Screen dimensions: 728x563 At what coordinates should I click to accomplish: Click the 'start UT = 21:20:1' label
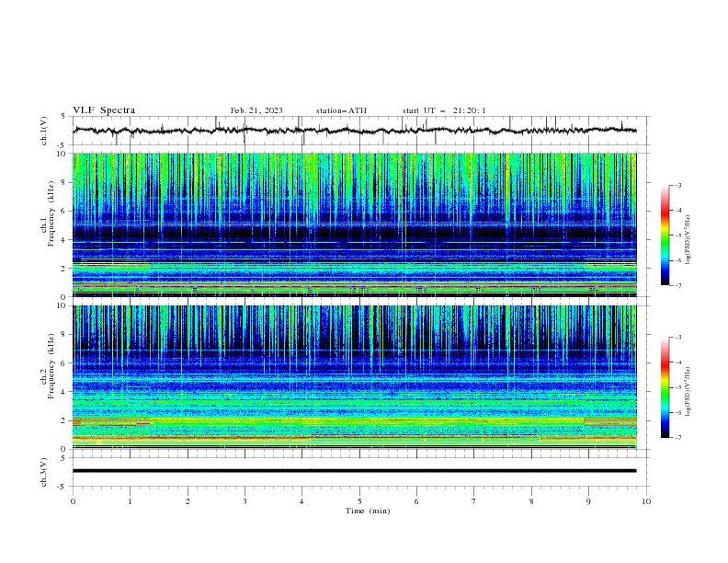444,110
